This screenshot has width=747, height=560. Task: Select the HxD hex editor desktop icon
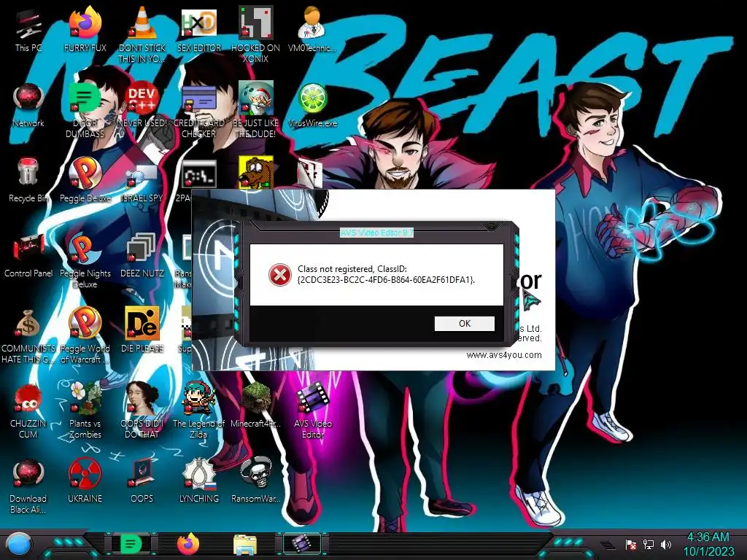tap(199, 29)
